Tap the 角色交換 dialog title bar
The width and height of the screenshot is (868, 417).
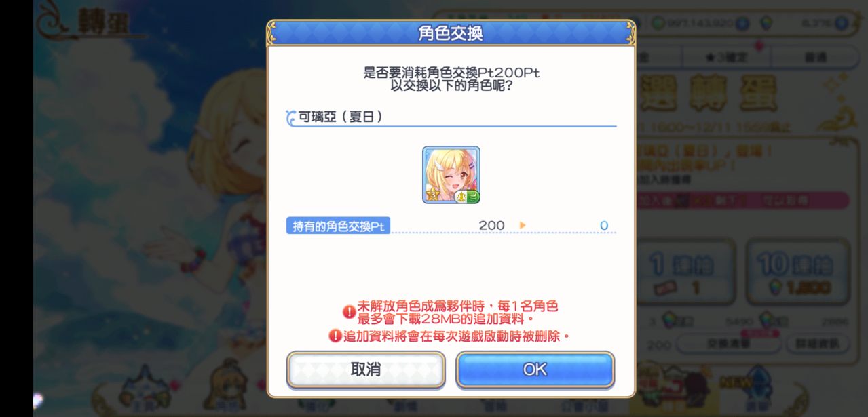(x=451, y=33)
